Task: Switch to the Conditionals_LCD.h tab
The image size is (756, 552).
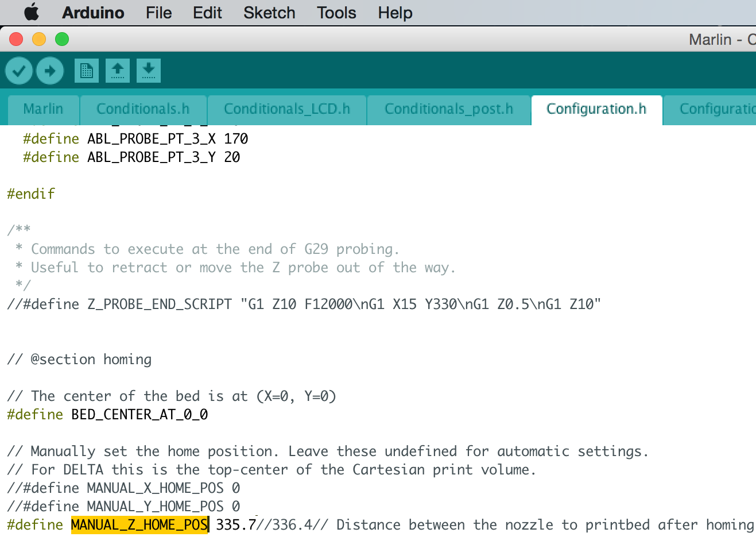Action: [287, 109]
